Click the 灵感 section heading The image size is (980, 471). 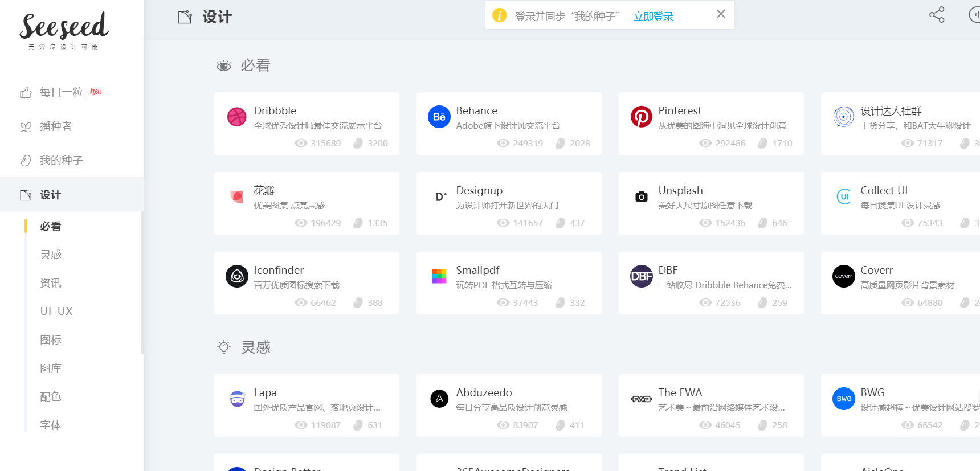tap(255, 347)
